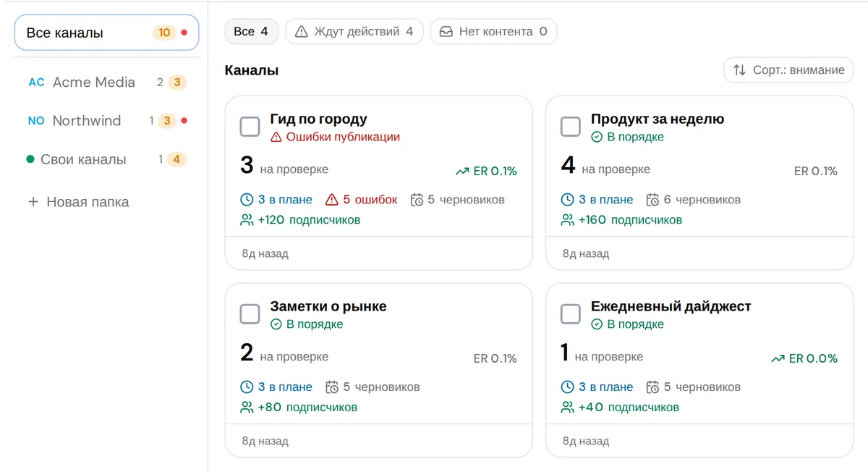This screenshot has width=868, height=472.
Task: Click the orange 10 badge on Все каналы
Action: pos(164,33)
